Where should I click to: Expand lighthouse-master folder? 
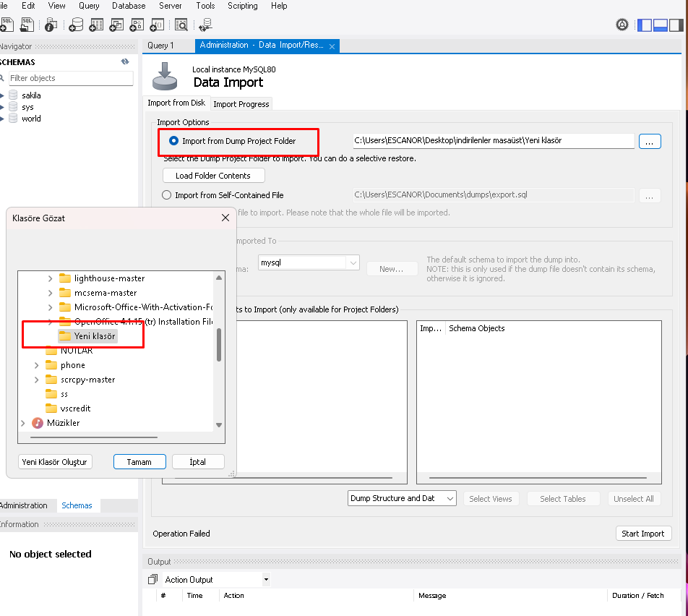pos(50,278)
